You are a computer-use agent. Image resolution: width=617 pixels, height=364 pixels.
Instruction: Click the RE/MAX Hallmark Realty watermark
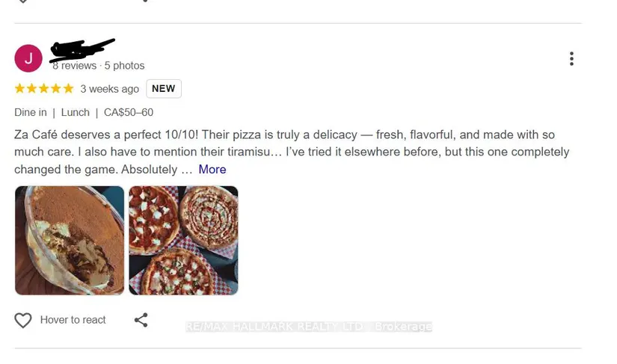pyautogui.click(x=308, y=327)
